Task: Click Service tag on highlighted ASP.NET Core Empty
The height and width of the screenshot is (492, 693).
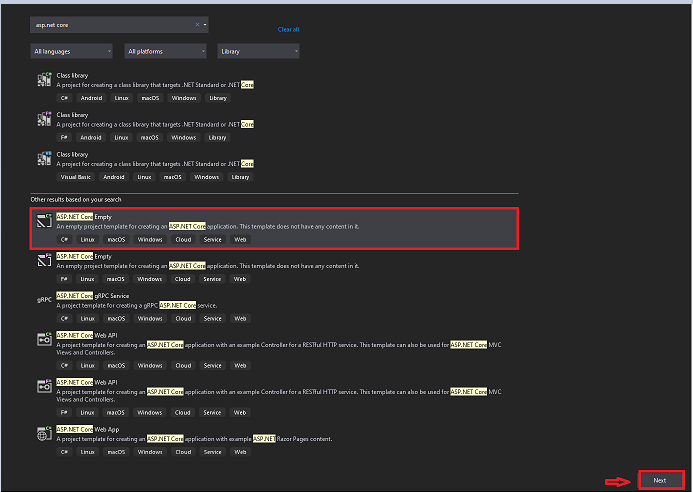Action: (x=213, y=240)
